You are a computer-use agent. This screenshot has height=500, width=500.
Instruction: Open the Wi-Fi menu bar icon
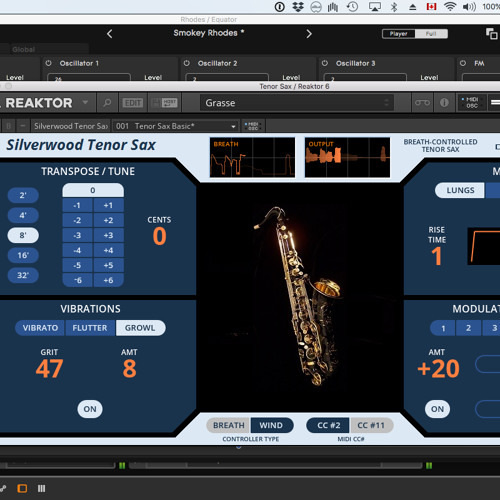(x=450, y=7)
